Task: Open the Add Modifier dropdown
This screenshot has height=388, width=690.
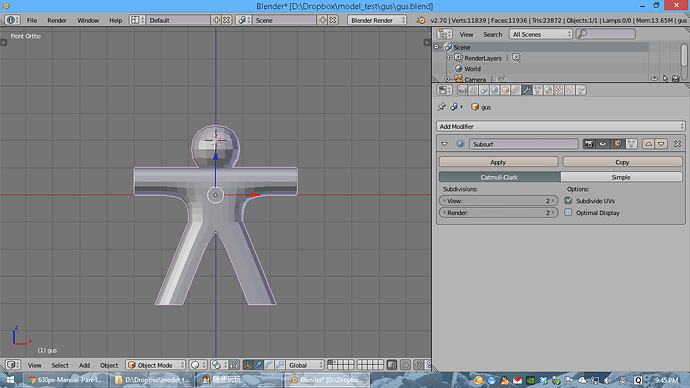Action: coord(561,126)
